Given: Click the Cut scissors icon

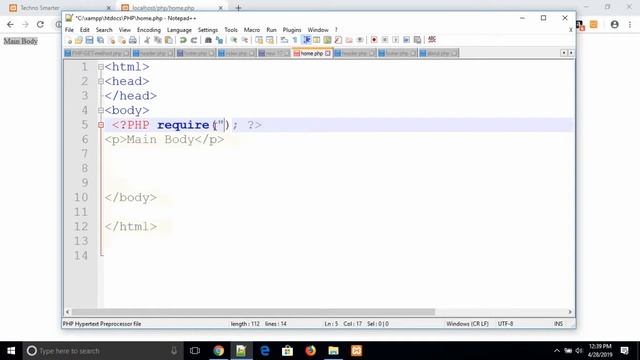Looking at the screenshot, I should (x=147, y=40).
